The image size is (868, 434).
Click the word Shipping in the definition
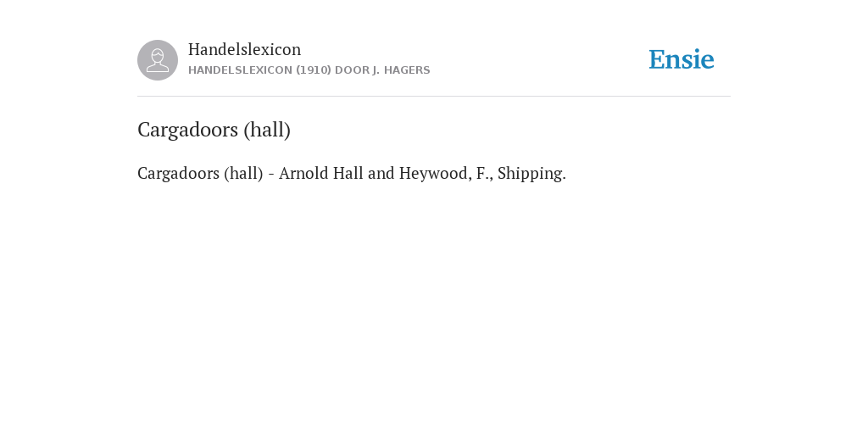pyautogui.click(x=531, y=173)
